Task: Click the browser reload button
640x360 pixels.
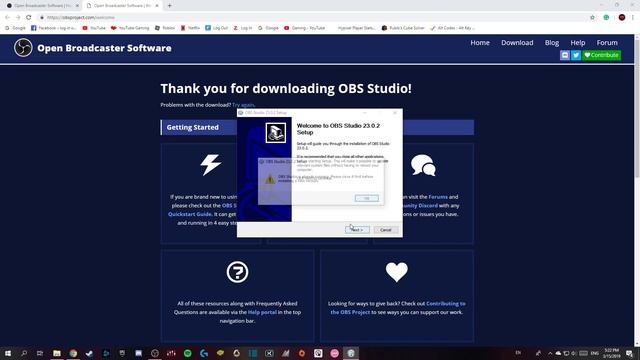Action: (x=29, y=18)
